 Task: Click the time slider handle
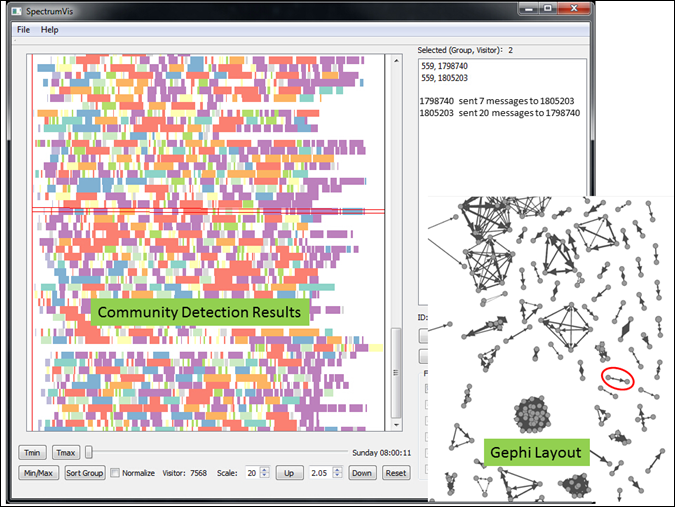[89, 452]
